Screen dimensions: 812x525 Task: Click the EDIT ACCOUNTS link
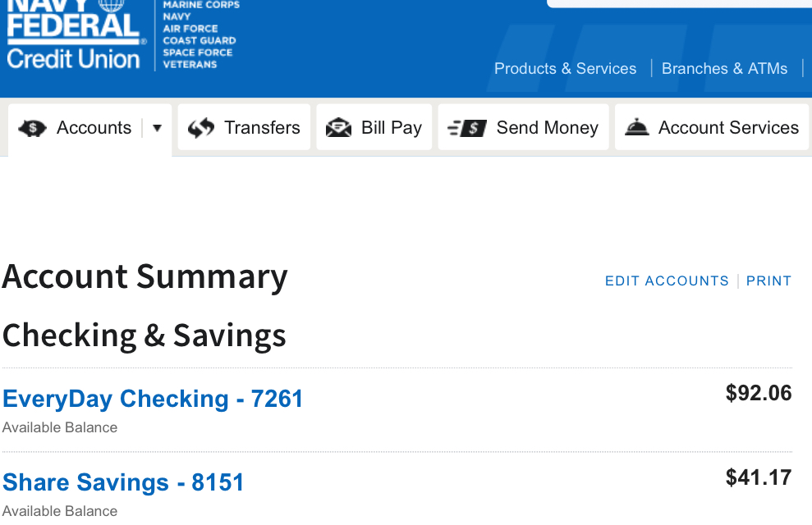(x=667, y=281)
